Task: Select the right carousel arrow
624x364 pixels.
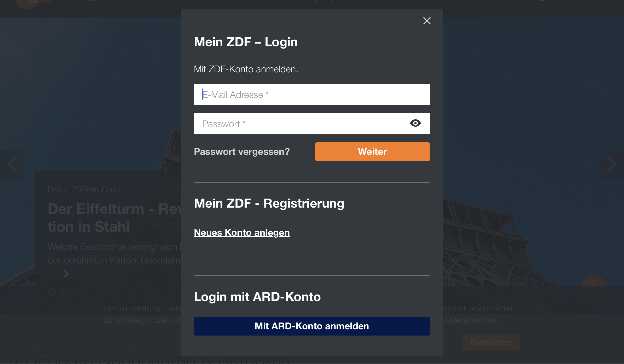Action: (611, 165)
